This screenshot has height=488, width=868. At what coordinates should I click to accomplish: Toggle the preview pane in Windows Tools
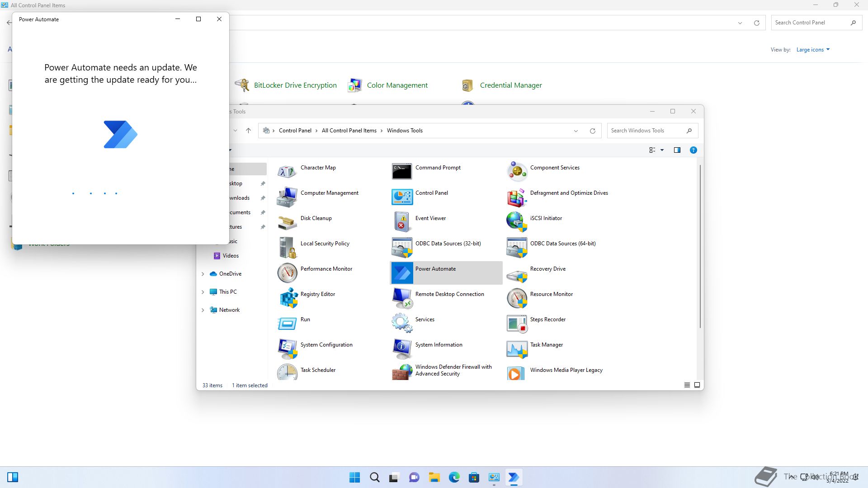[x=677, y=150]
